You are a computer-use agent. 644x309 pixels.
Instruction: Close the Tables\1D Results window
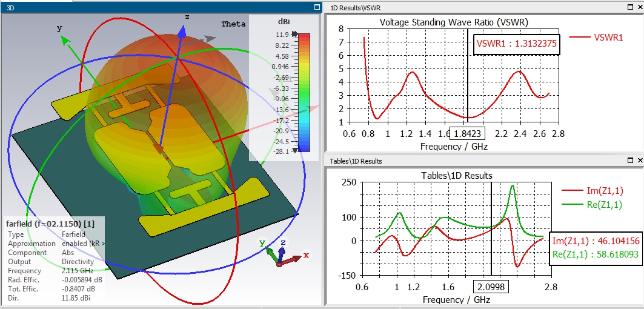pos(640,161)
